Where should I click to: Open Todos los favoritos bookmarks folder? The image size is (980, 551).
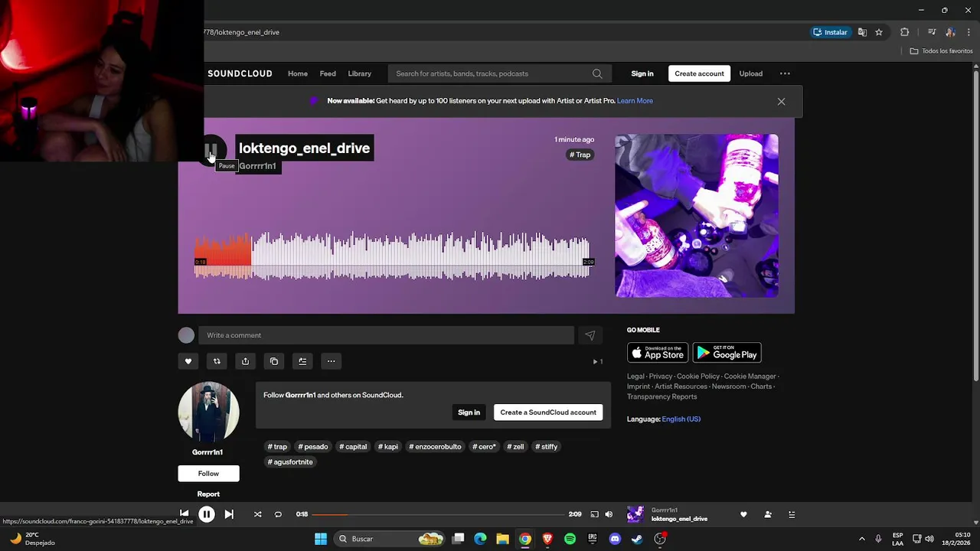pyautogui.click(x=941, y=51)
